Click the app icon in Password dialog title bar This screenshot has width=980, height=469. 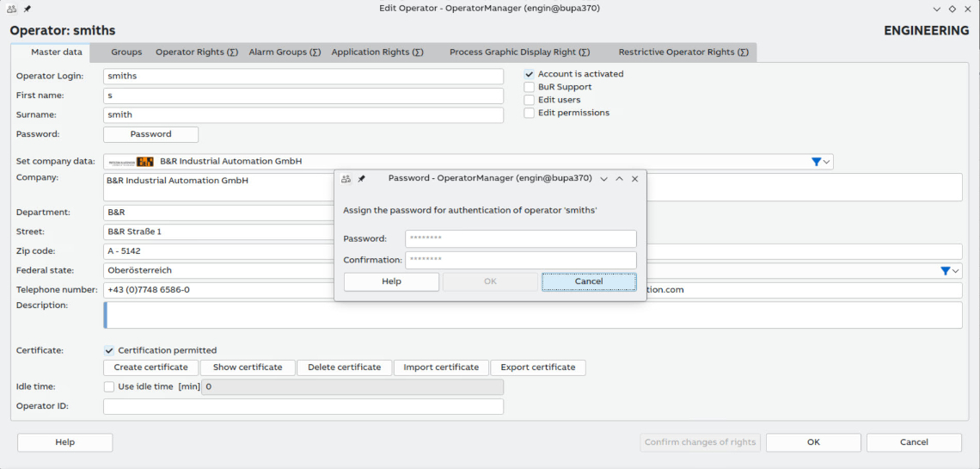pos(346,179)
